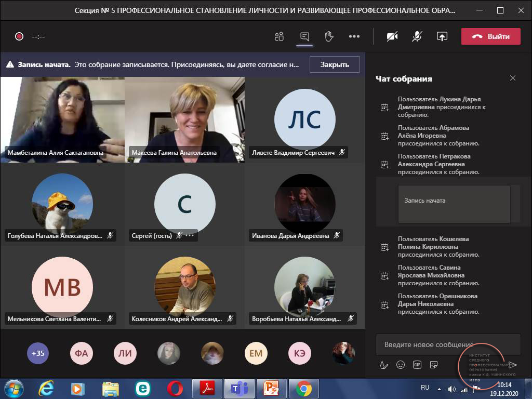Open options for Сергей (гость) tile
The image size is (532, 399).
click(190, 235)
